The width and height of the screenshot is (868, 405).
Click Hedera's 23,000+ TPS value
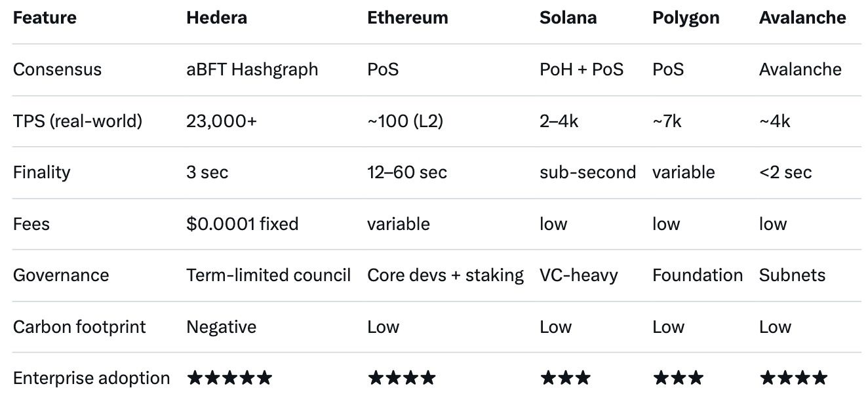tap(222, 121)
